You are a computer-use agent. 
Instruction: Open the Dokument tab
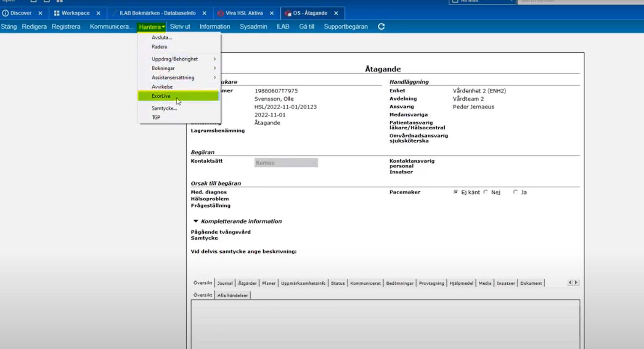click(531, 283)
